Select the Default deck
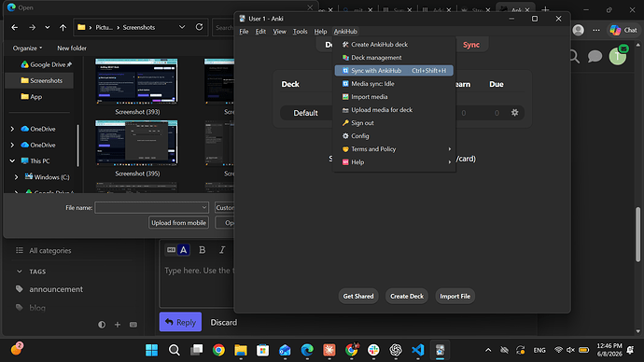644x362 pixels. point(305,113)
